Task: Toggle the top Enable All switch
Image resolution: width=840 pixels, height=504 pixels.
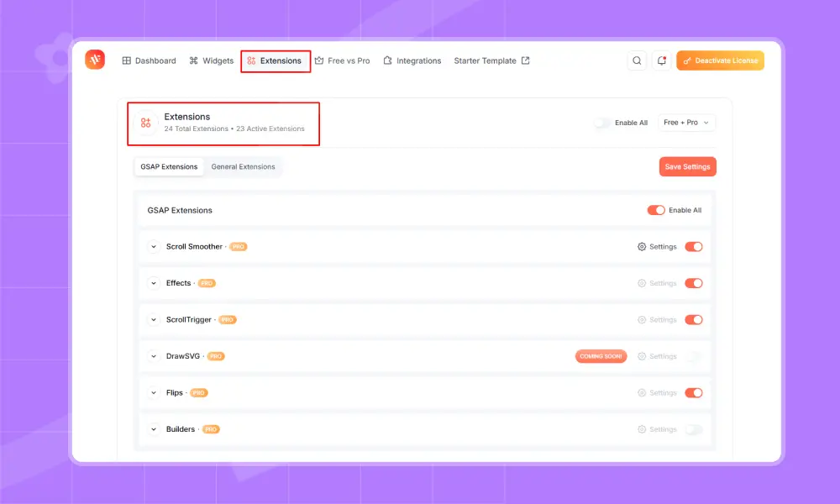Action: (601, 123)
